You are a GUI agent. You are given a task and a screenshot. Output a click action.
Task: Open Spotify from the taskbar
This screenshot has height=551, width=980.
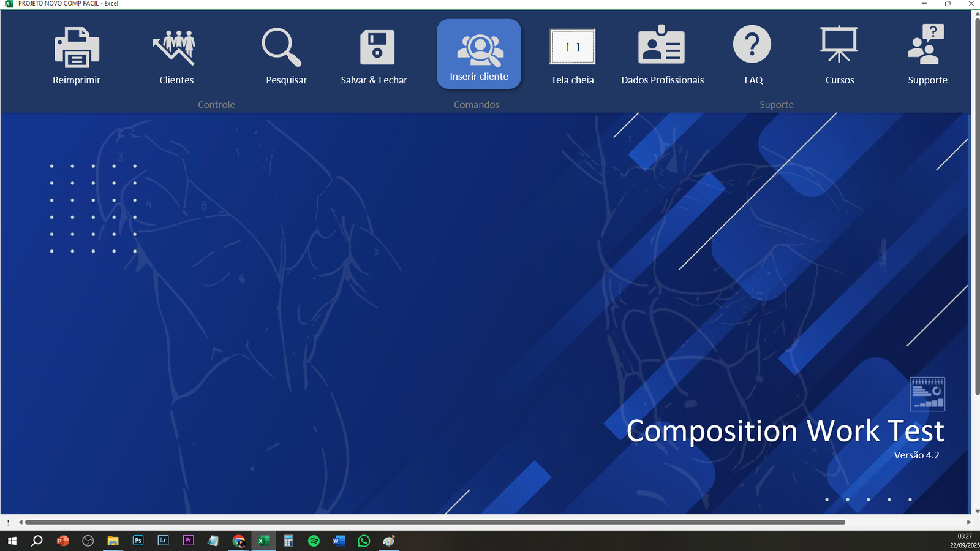point(314,541)
